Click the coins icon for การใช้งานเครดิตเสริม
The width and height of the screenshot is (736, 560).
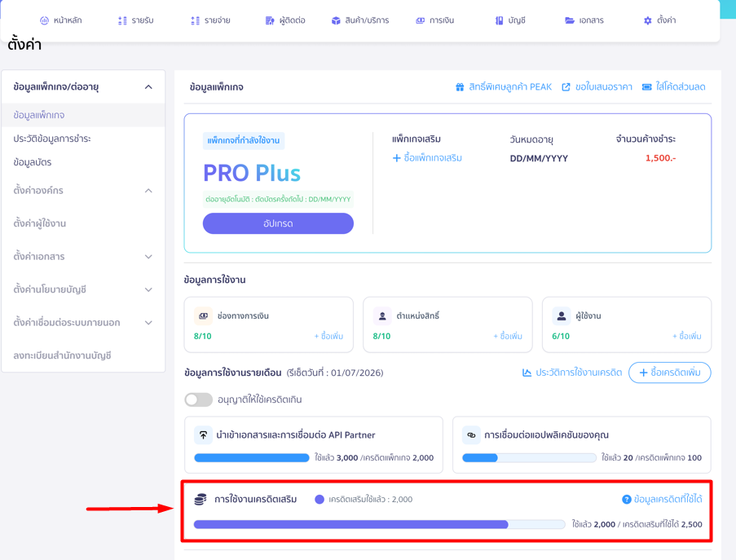pos(201,500)
